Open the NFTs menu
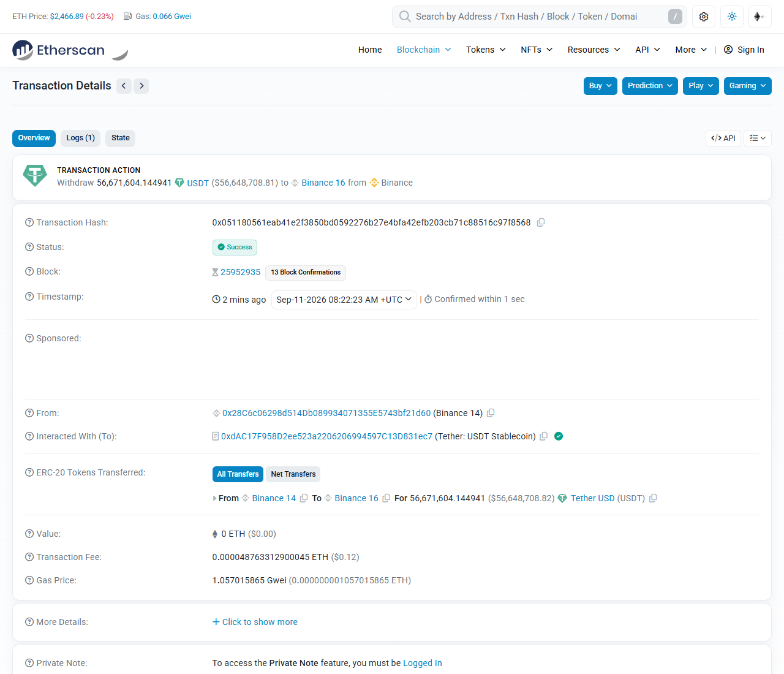This screenshot has width=784, height=674. [x=537, y=50]
